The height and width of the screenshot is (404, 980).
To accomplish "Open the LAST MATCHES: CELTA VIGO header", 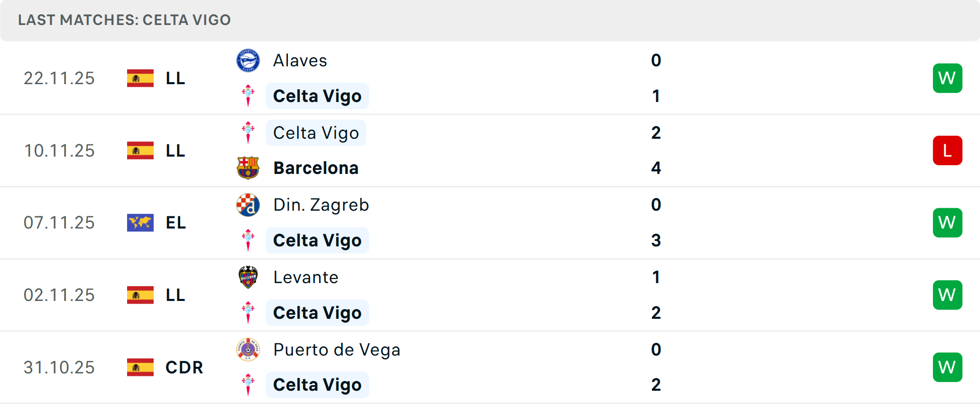I will coord(125,20).
